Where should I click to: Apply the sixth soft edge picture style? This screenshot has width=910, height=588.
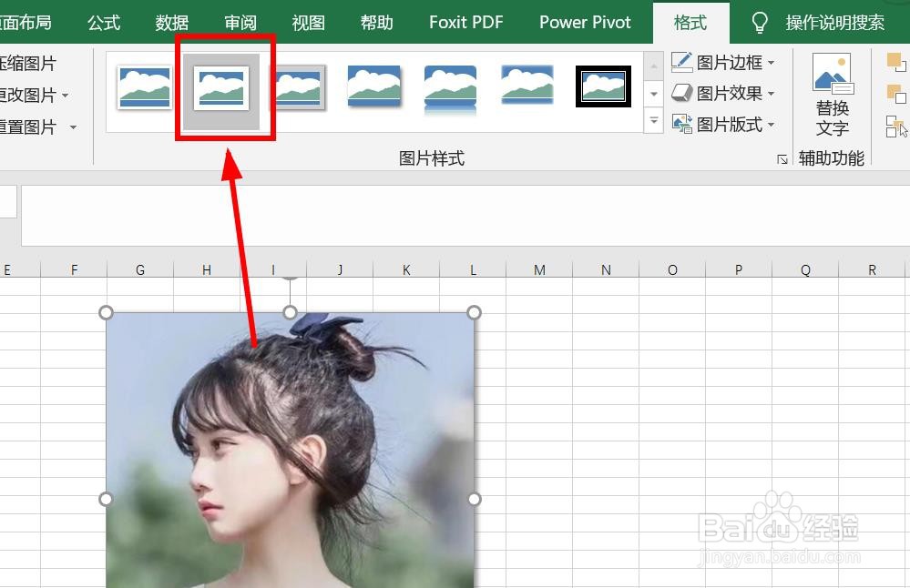pyautogui.click(x=527, y=85)
